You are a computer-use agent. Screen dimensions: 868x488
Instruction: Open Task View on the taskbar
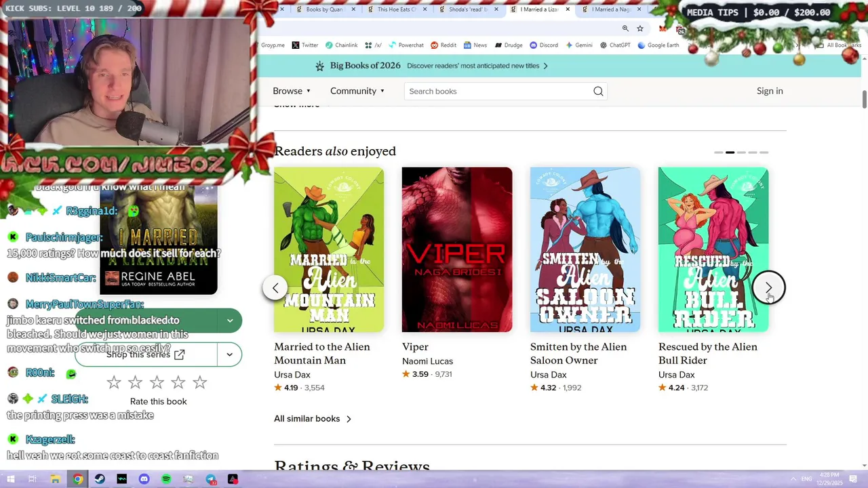tap(33, 479)
